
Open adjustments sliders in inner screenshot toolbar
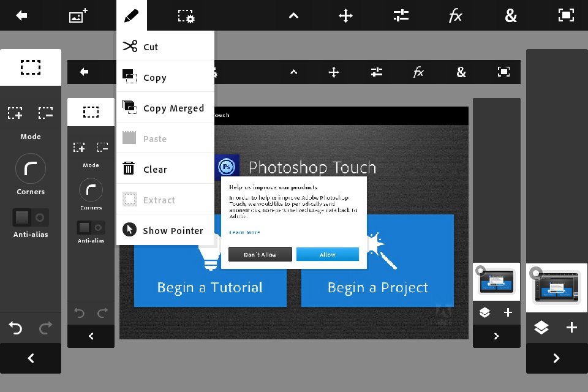click(x=377, y=72)
